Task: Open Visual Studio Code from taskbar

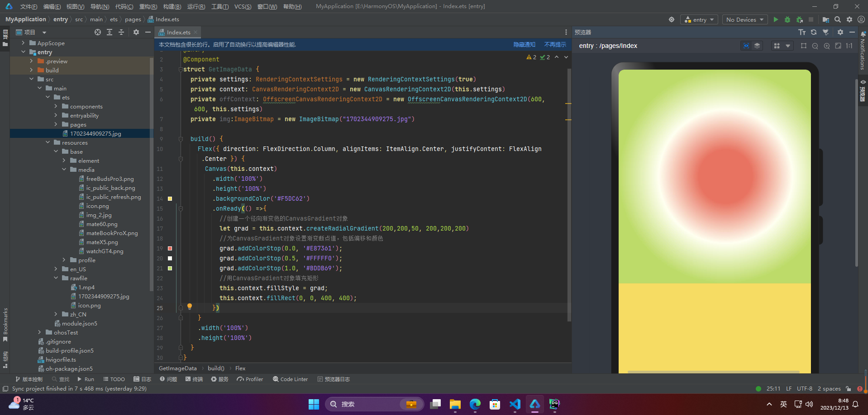Action: click(x=515, y=404)
